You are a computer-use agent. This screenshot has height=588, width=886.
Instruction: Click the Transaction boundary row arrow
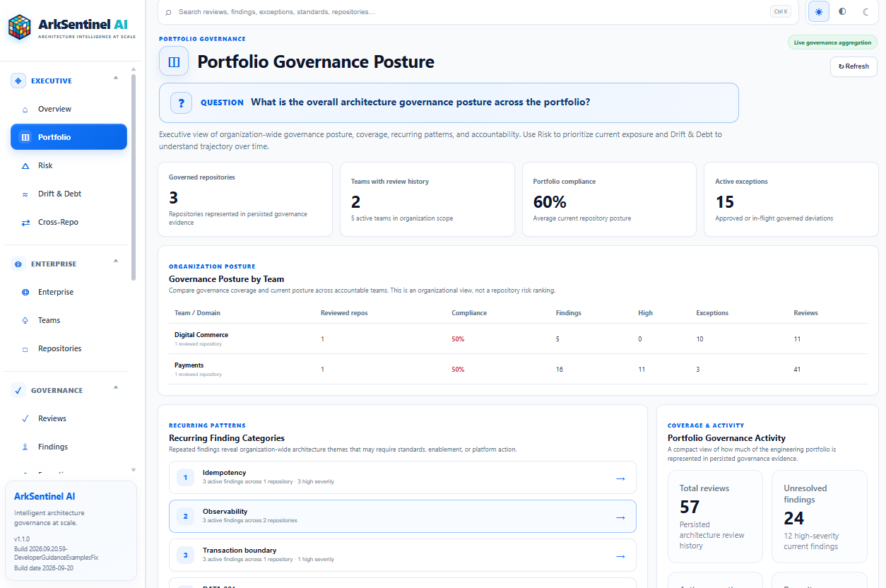coord(620,556)
